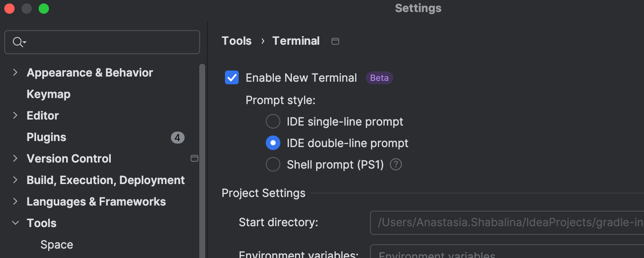Click the project icon beside Version Control

point(194,159)
